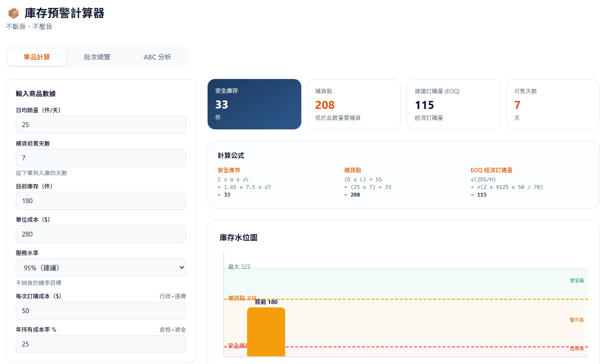Switch to the 單品計算 tab

(x=37, y=57)
